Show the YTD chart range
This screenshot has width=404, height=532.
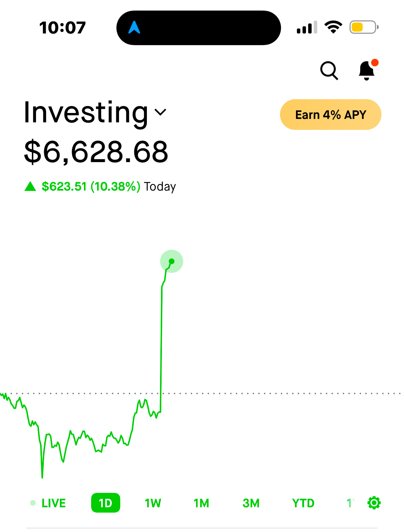303,503
